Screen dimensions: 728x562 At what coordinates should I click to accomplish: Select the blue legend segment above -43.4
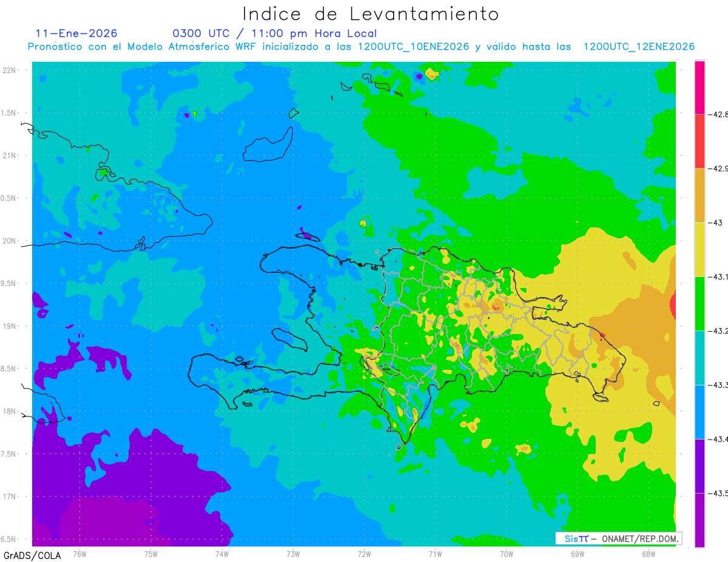click(x=699, y=412)
